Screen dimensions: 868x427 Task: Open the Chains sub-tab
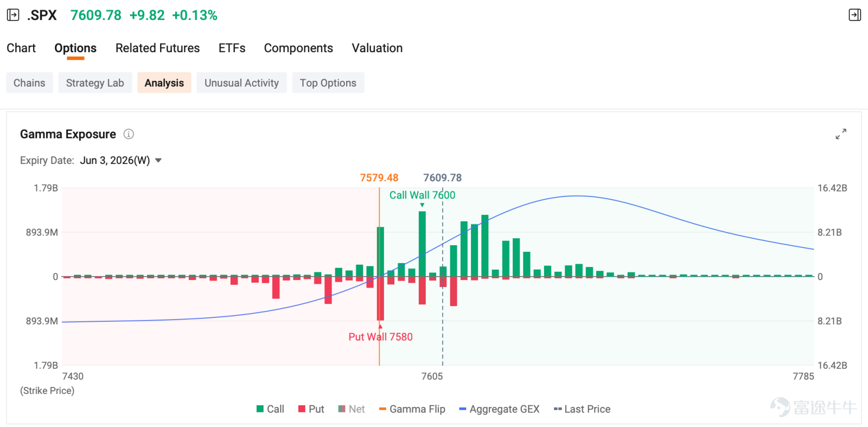coord(29,83)
